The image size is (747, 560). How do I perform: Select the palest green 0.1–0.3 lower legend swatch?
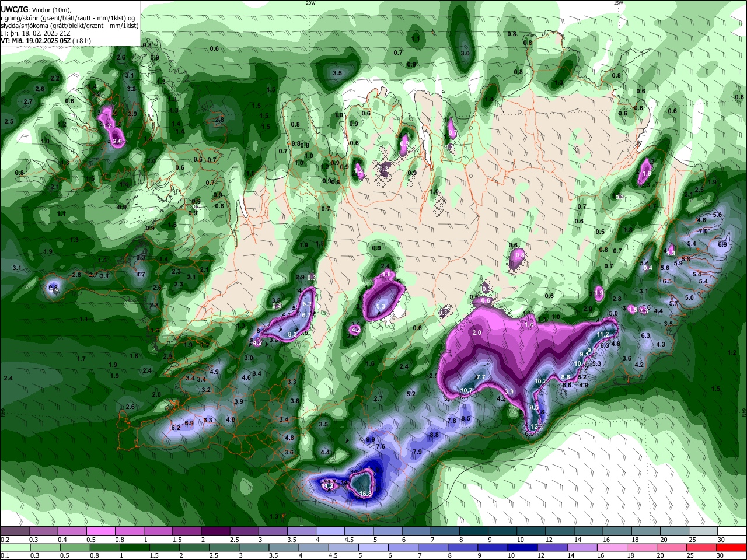[15, 547]
